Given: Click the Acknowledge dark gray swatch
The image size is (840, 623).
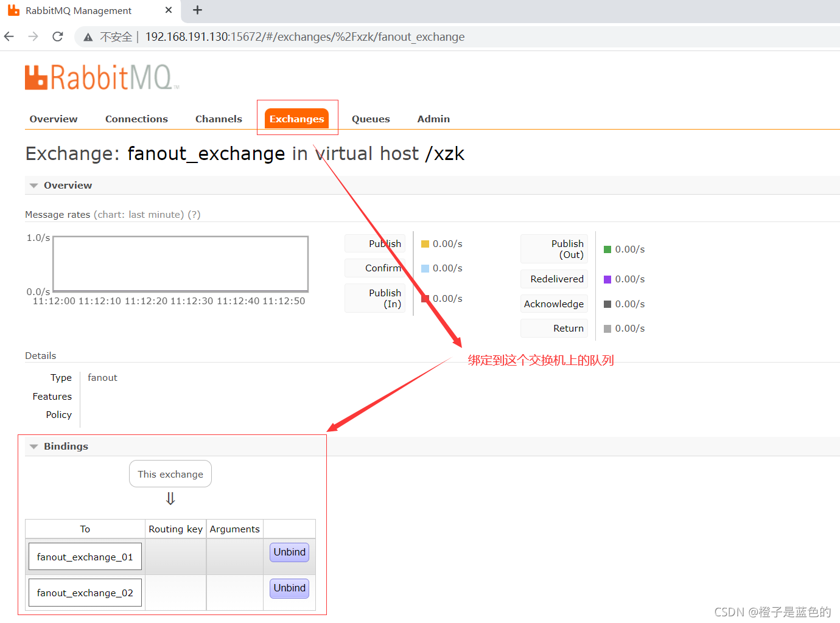Looking at the screenshot, I should point(607,304).
